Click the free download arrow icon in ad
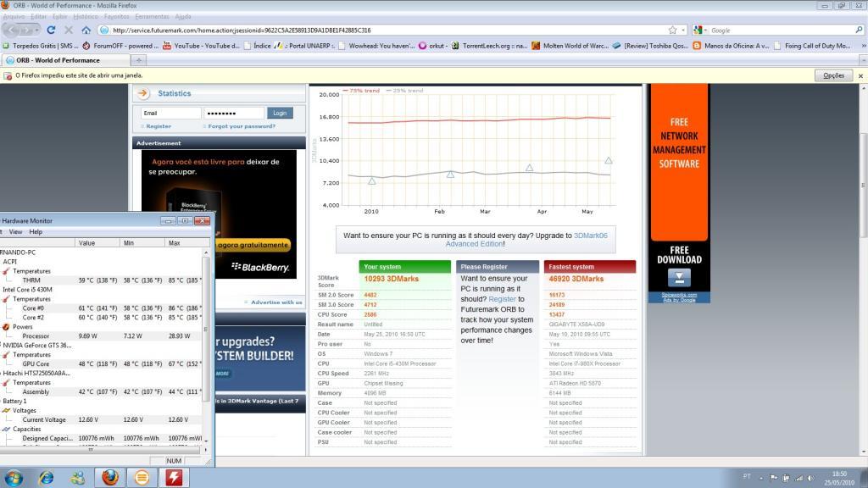 (x=679, y=277)
